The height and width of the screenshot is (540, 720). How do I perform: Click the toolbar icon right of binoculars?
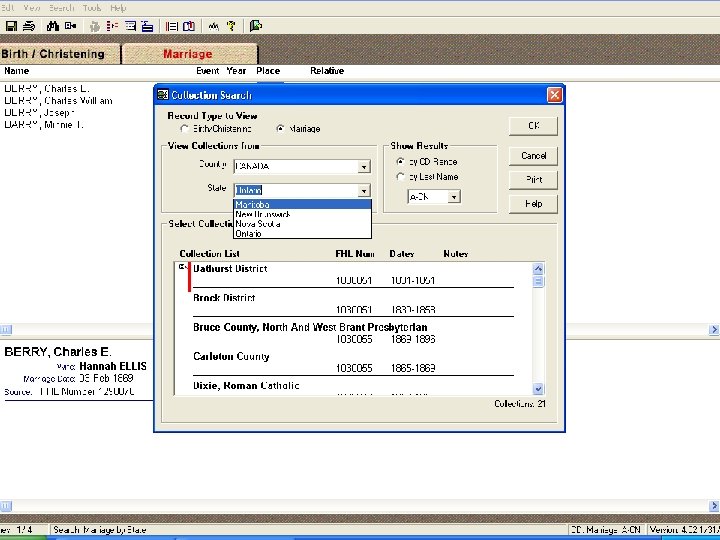click(70, 26)
